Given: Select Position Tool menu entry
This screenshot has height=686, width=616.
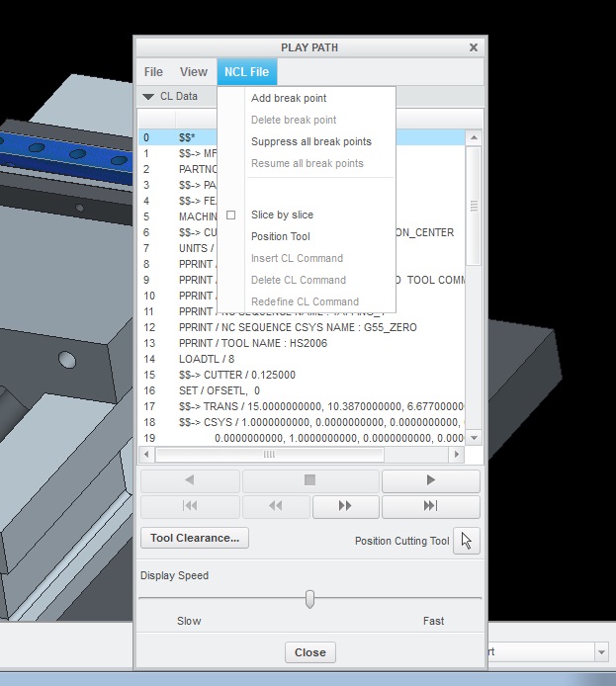Looking at the screenshot, I should coord(281,236).
